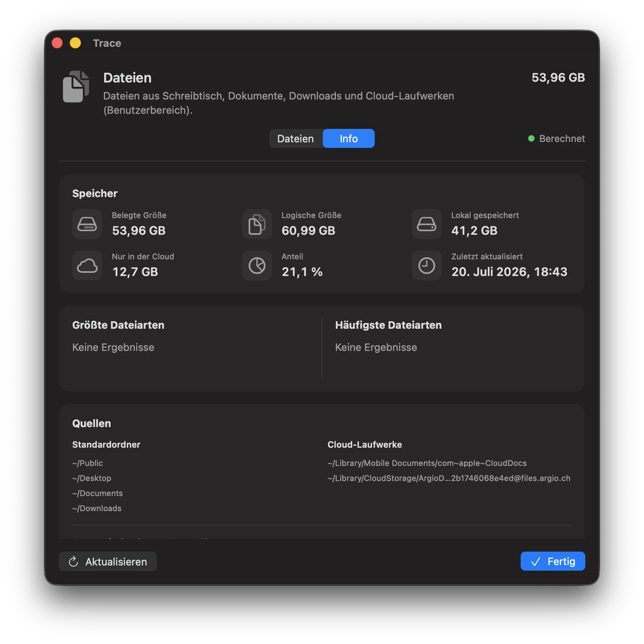Click the refresh arrow icon in Aktualisieren

(x=73, y=562)
